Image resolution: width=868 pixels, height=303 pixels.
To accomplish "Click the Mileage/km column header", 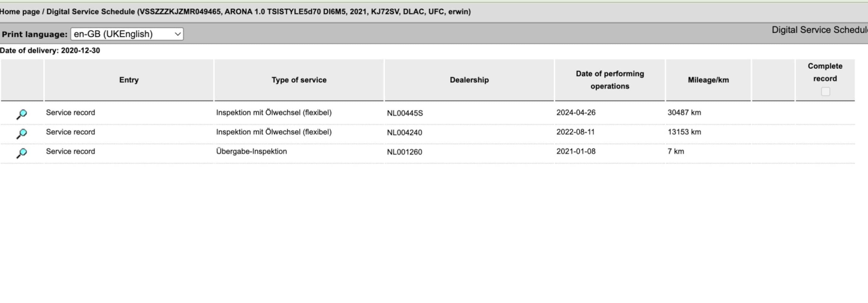I will (x=708, y=80).
